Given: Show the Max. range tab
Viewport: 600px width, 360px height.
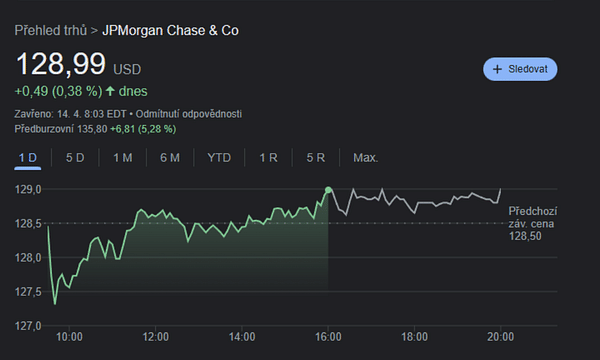Looking at the screenshot, I should click(x=365, y=158).
